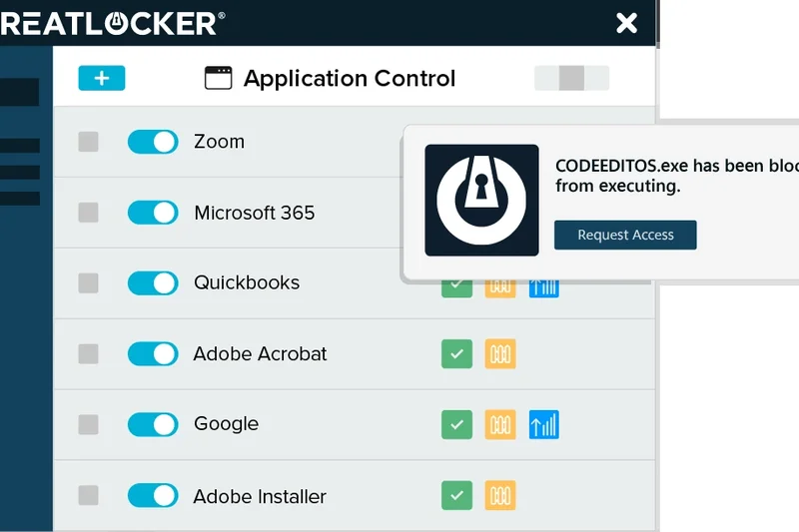Check the Quickbooks row checkbox
The width and height of the screenshot is (799, 532).
(88, 283)
